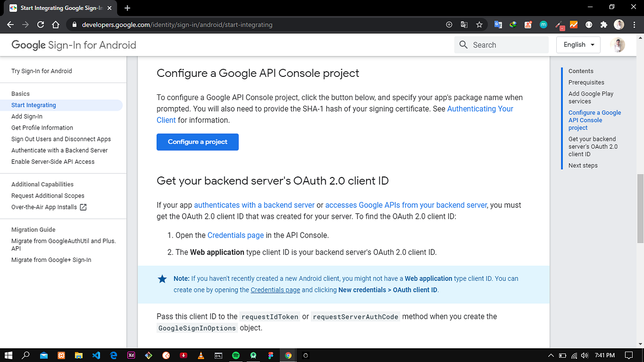Open the Google Translate extension
Viewport: 644px width, 362px height.
498,24
